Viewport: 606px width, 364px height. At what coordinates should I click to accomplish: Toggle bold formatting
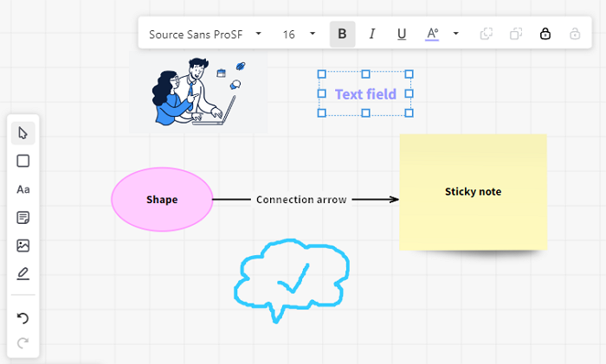click(343, 34)
